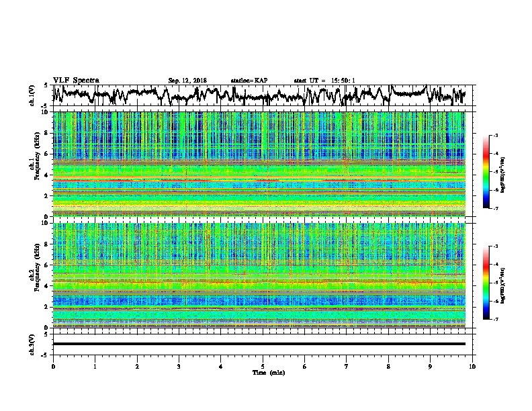The image size is (532, 411).
Task: Click the "10" kHz tick on ch.2 frequency axis
Action: 46,223
